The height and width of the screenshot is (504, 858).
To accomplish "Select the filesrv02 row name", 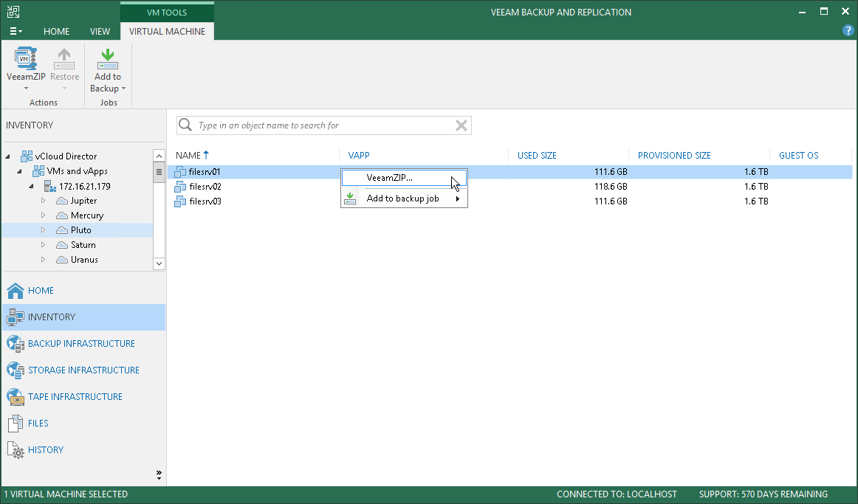I will pos(205,187).
